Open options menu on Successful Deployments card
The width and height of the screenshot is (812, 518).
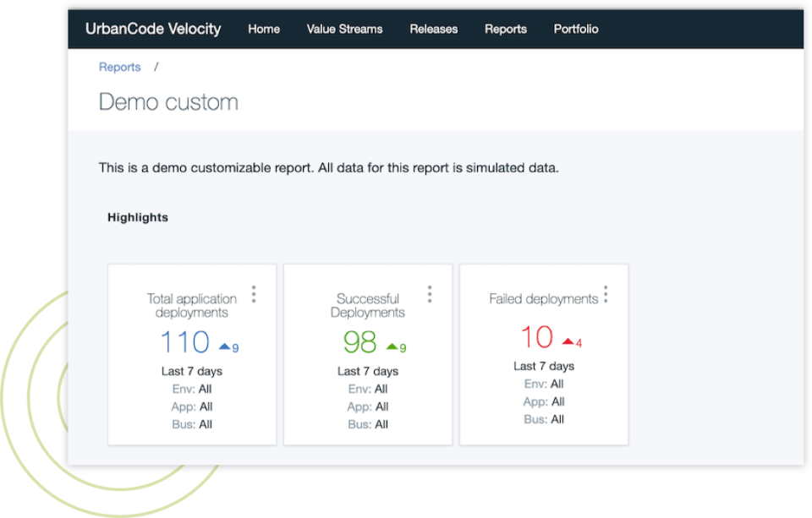coord(429,293)
